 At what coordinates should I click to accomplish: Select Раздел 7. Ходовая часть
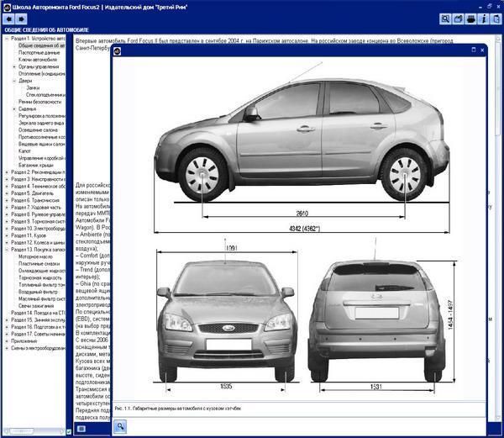click(x=35, y=208)
